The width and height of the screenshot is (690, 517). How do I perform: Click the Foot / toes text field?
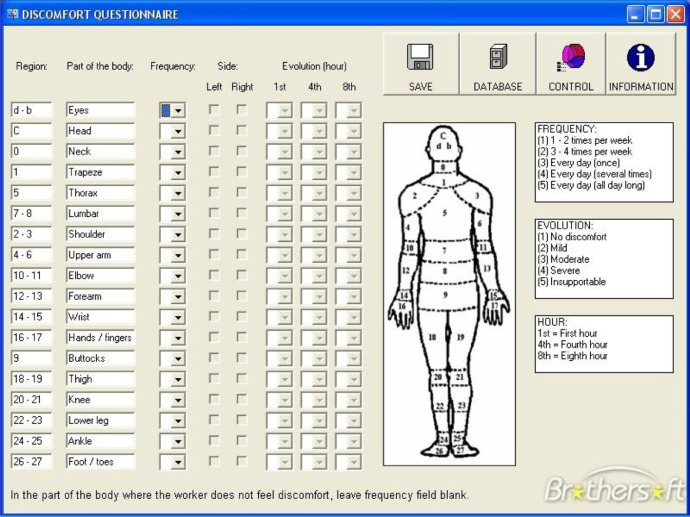point(100,462)
